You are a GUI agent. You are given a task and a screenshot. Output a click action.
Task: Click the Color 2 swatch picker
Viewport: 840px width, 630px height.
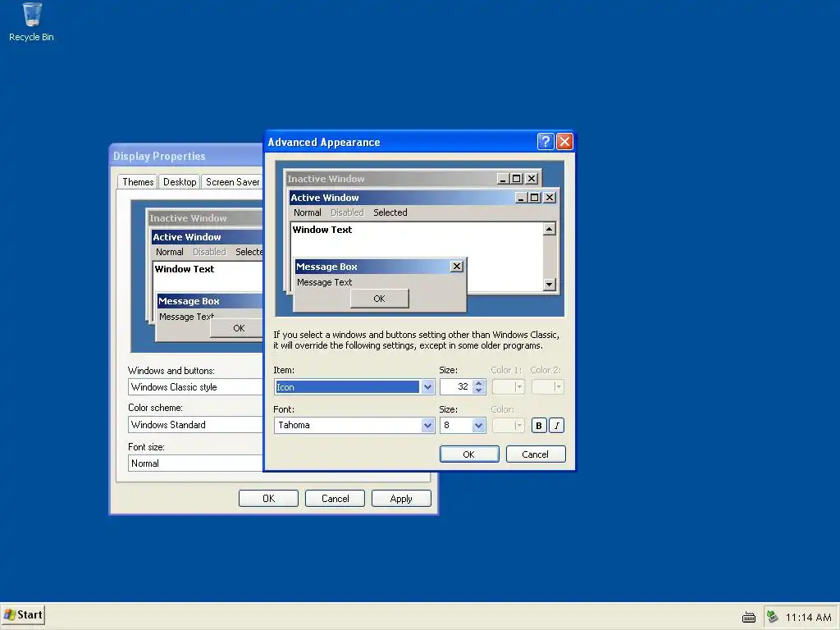click(x=547, y=387)
